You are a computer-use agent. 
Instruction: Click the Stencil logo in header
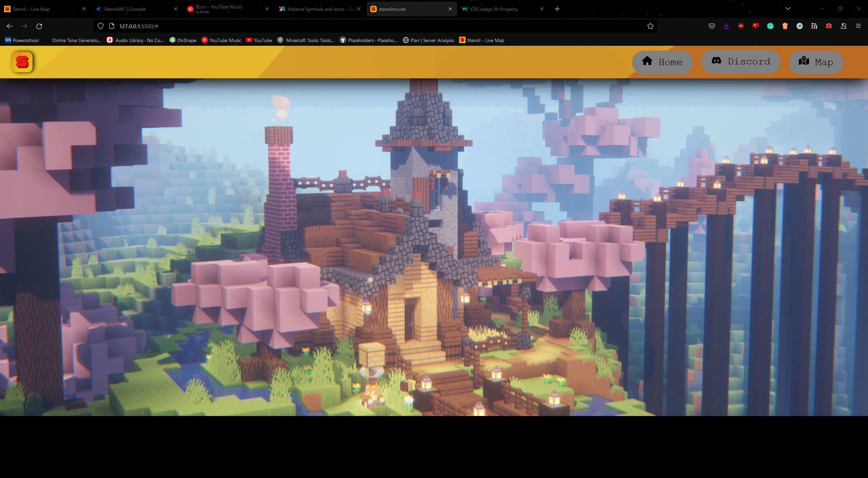click(22, 62)
